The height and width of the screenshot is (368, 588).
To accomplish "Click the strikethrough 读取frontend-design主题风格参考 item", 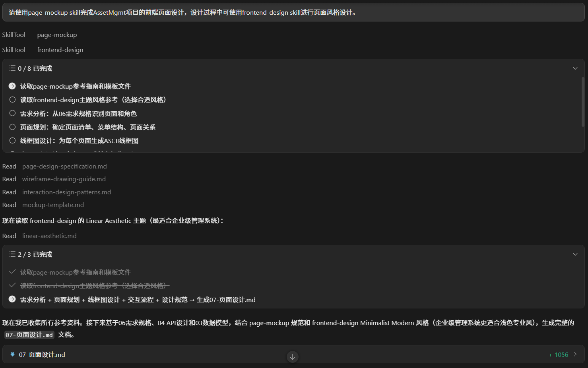I will [95, 286].
